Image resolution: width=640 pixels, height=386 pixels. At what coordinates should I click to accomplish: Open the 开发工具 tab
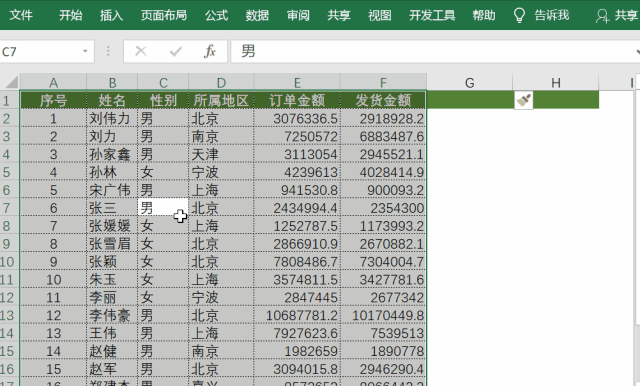(432, 16)
